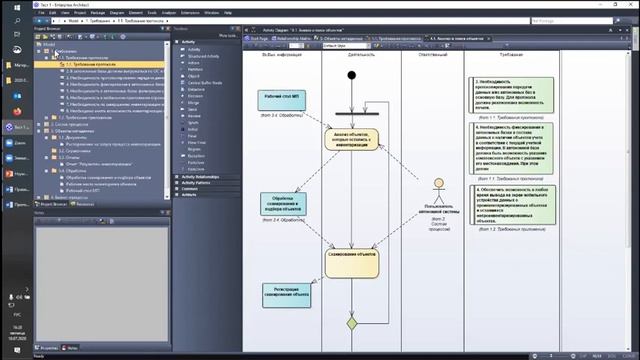The height and width of the screenshot is (360, 640).
Task: Select highlighted 1.1 diagram in tree
Action: coord(99,64)
